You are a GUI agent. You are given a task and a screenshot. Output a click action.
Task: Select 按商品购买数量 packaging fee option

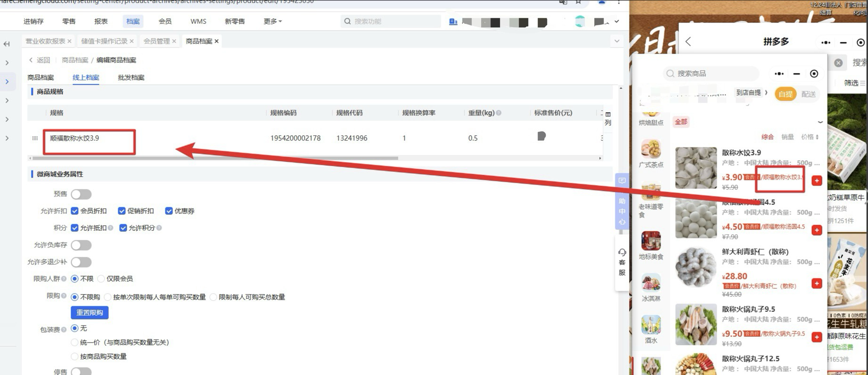click(x=74, y=357)
